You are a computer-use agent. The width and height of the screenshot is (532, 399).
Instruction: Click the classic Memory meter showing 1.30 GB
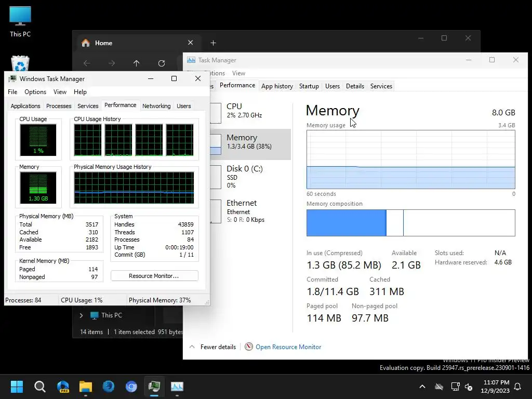click(38, 188)
